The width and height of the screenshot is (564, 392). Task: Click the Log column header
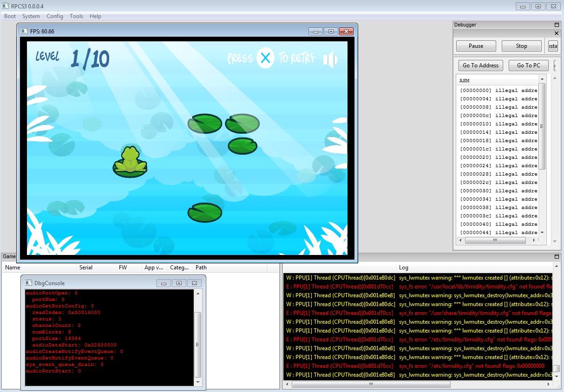[475, 268]
